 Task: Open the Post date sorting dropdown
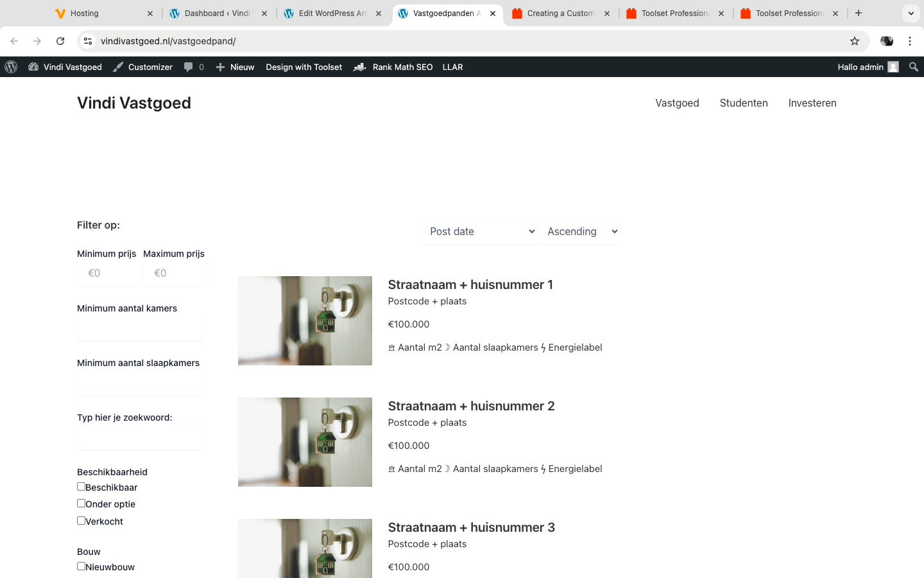click(479, 231)
